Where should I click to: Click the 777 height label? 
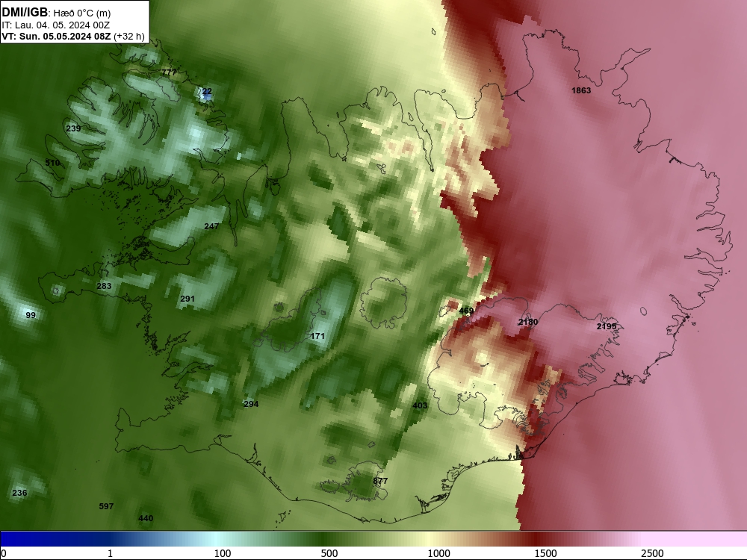click(169, 72)
